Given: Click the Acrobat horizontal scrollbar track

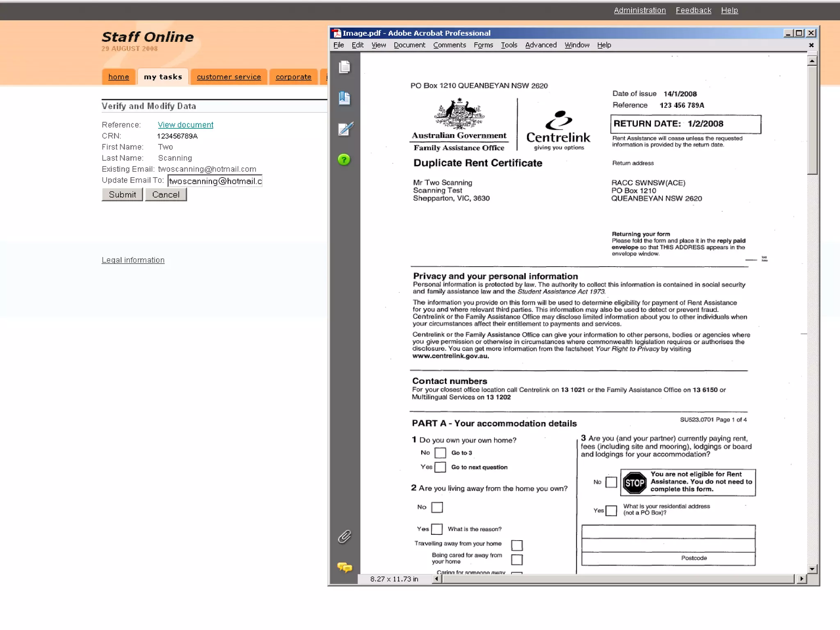Looking at the screenshot, I should (x=619, y=579).
